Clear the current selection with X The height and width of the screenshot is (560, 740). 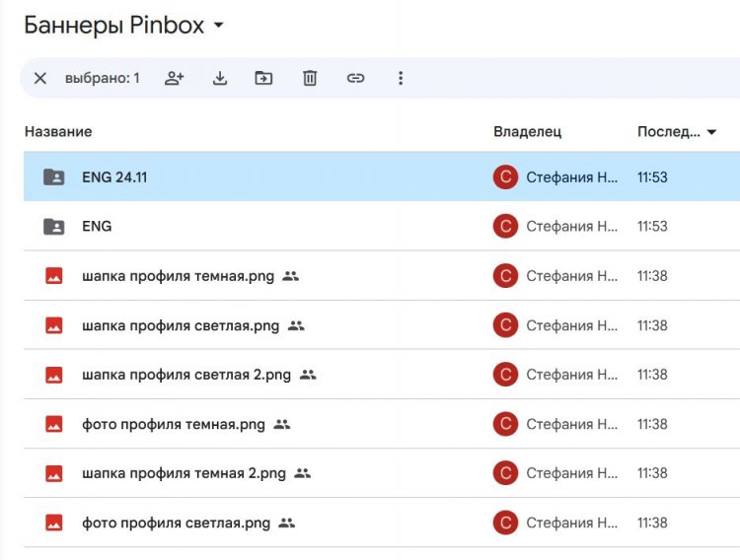40,79
